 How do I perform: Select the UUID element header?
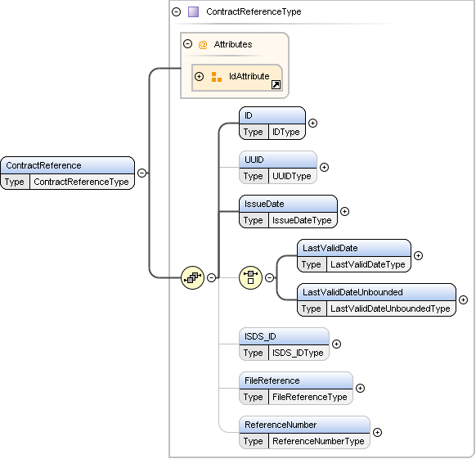[x=278, y=160]
